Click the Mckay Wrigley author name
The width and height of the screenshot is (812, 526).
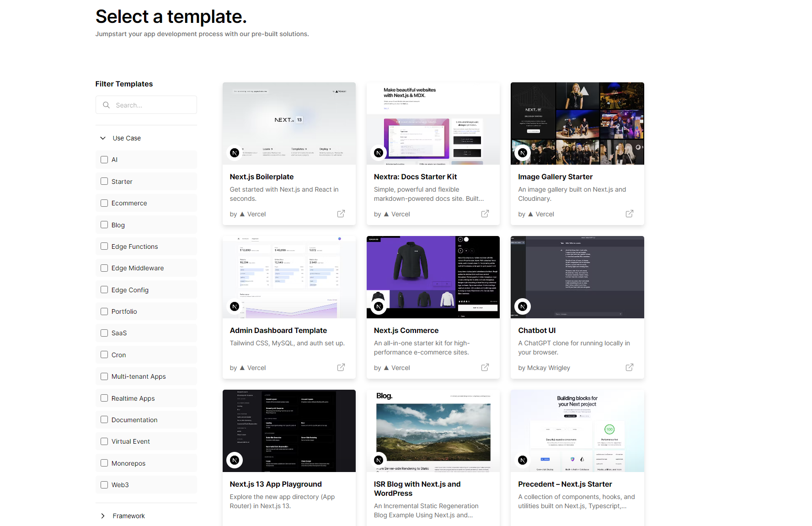[548, 368]
